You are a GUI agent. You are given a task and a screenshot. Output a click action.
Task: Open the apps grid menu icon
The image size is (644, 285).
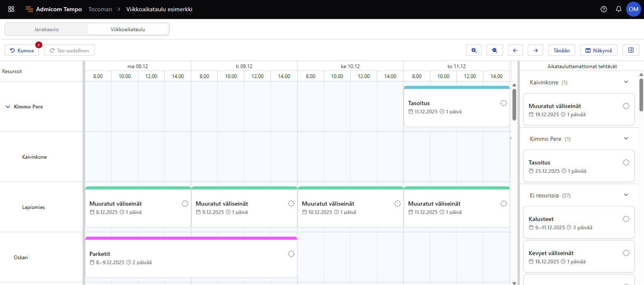coord(11,9)
